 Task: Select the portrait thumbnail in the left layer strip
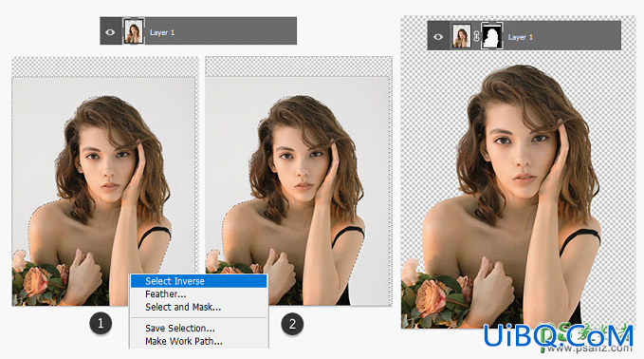tap(134, 31)
